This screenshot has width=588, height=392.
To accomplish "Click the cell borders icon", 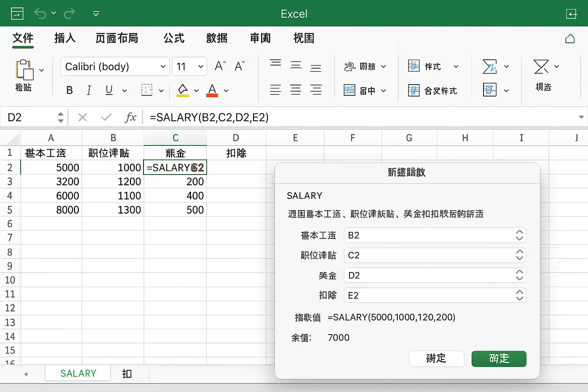I will (147, 90).
